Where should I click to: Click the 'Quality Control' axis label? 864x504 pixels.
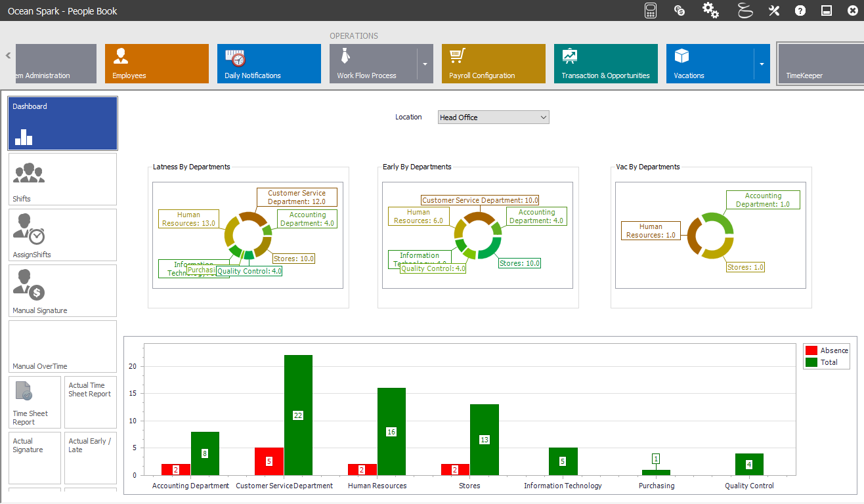point(749,486)
